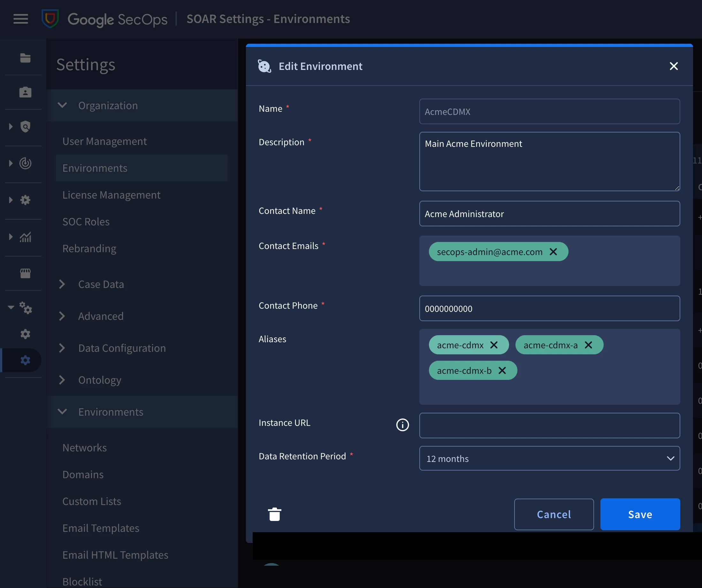702x588 pixels.
Task: Click the dashboards chart icon in sidebar
Action: [x=25, y=237]
